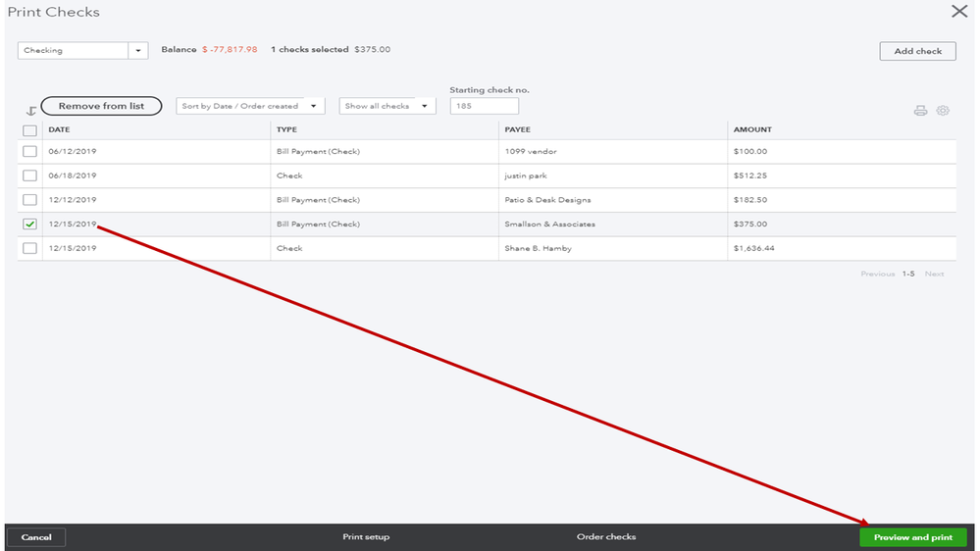The width and height of the screenshot is (980, 551).
Task: Sort by the DATE column header
Action: 60,129
